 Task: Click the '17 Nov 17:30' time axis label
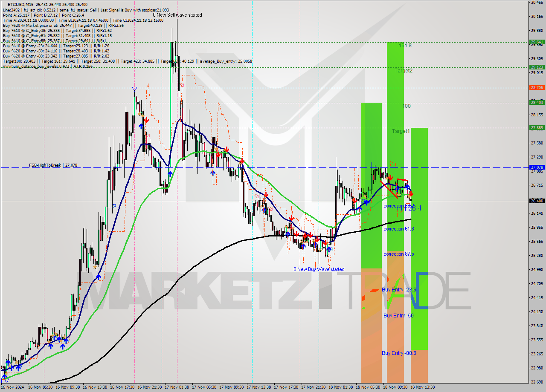click(x=286, y=387)
